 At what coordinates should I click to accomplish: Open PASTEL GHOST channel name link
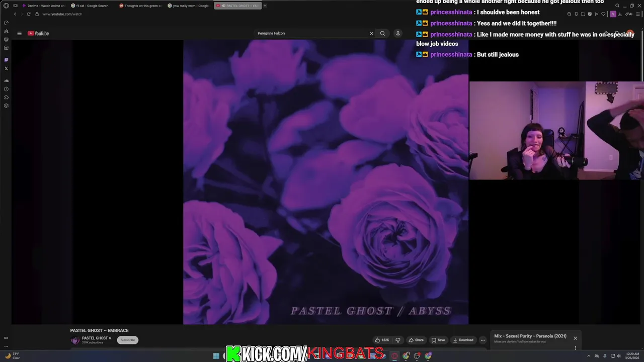click(x=95, y=338)
